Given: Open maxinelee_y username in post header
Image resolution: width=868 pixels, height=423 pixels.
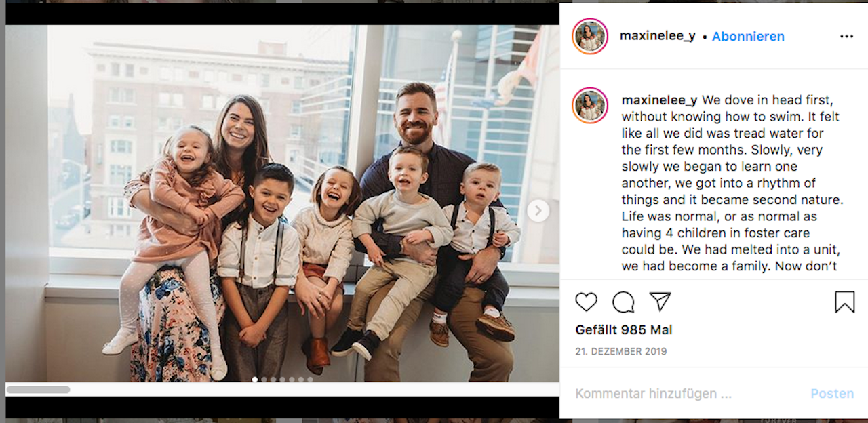Looking at the screenshot, I should (658, 36).
